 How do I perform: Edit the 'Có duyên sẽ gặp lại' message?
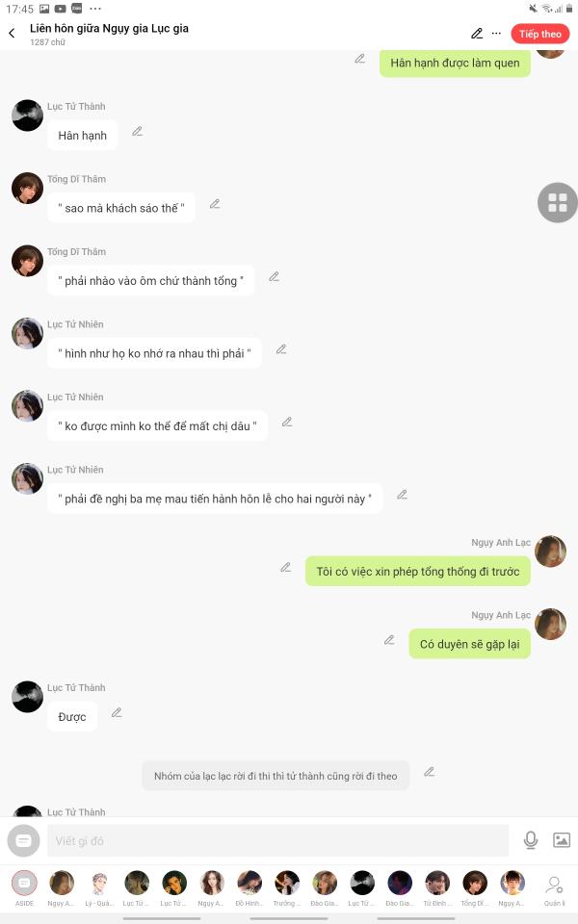tap(389, 640)
